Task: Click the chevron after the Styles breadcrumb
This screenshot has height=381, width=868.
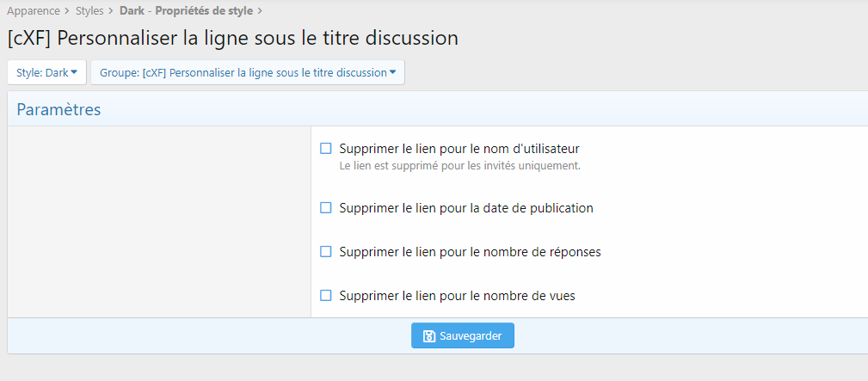Action: click(111, 11)
